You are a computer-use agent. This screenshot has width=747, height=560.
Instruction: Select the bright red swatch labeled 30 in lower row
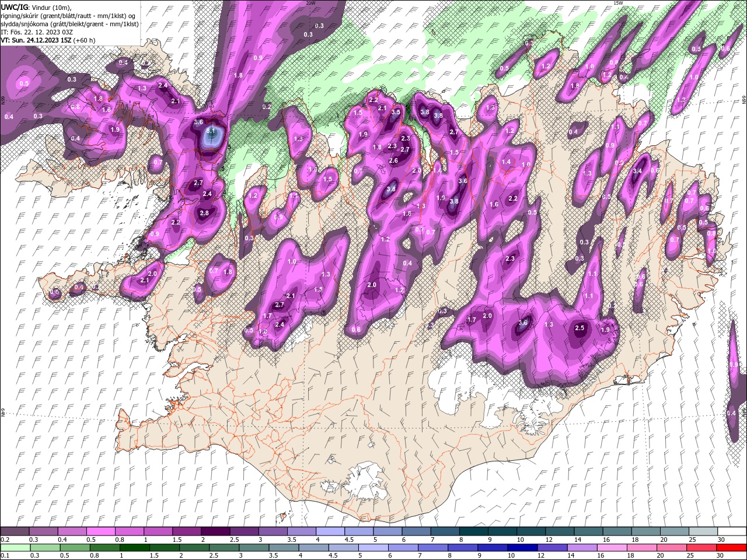point(731,548)
